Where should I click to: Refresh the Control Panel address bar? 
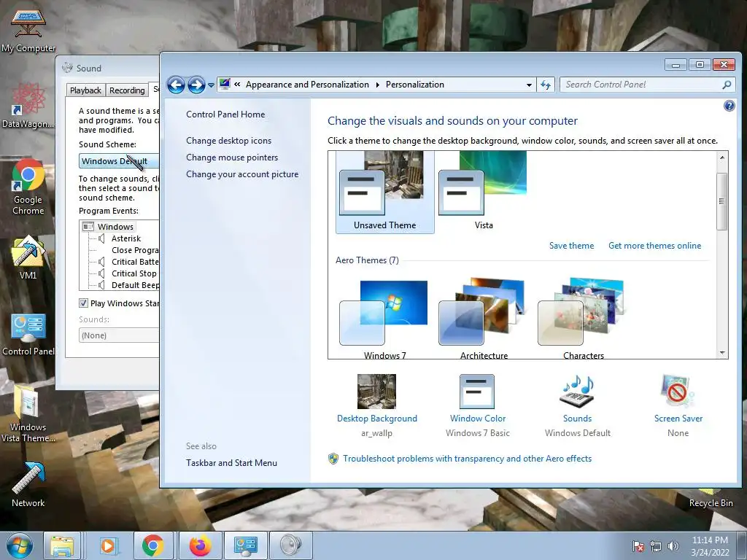[x=546, y=85]
